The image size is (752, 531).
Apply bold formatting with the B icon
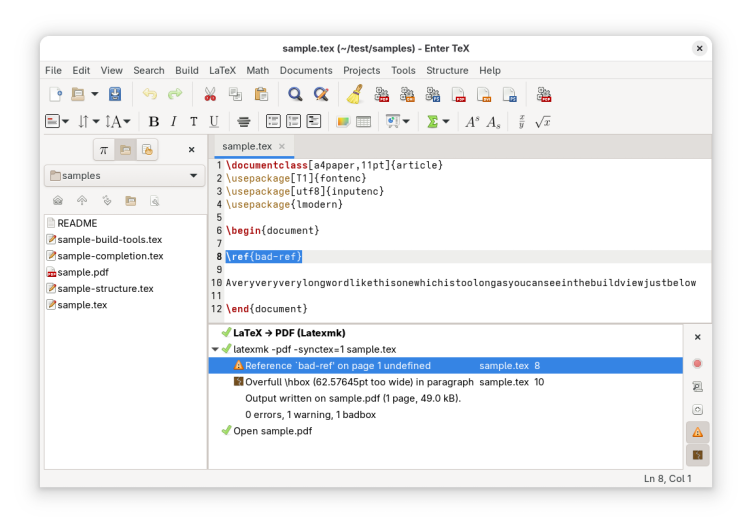[153, 121]
